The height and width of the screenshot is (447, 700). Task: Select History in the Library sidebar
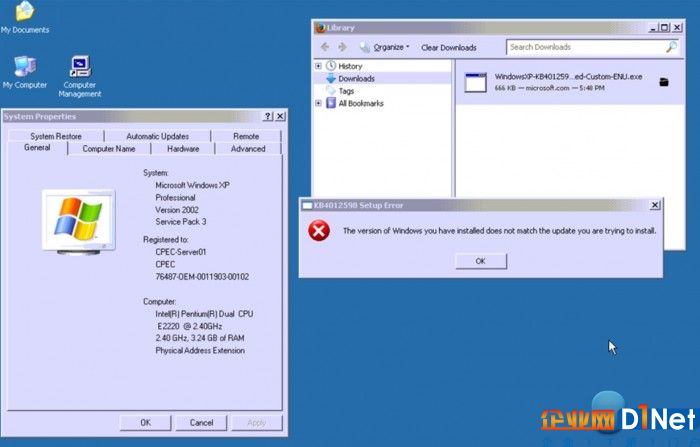pos(350,66)
